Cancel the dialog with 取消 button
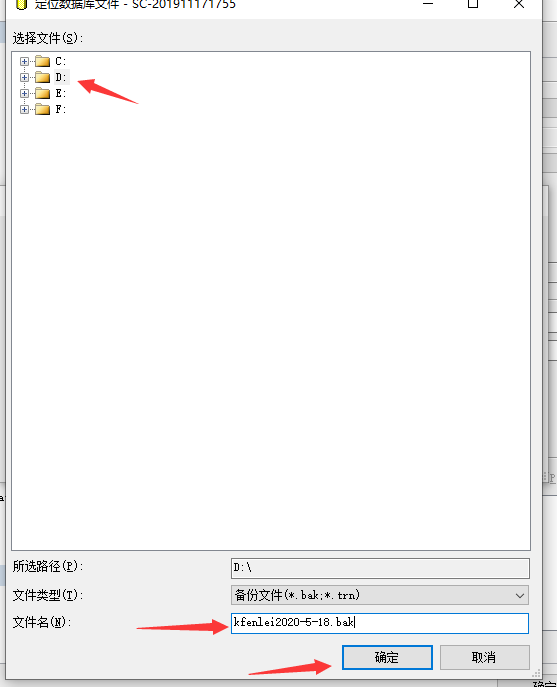557x687 pixels. (x=485, y=657)
